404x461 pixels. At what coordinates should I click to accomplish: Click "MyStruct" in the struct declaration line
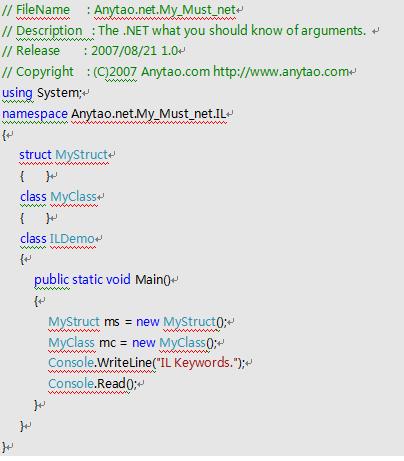pyautogui.click(x=82, y=155)
